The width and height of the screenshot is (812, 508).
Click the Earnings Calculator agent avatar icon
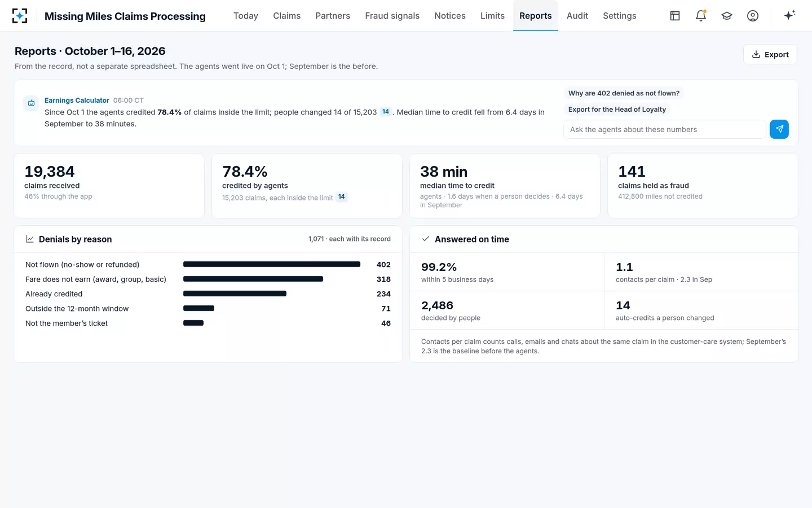(31, 103)
